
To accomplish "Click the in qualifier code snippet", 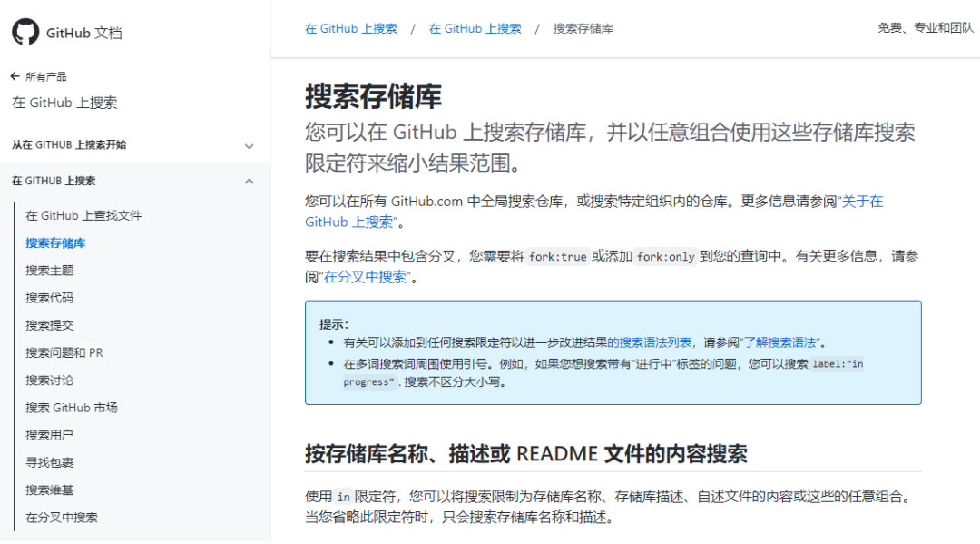I will point(344,497).
